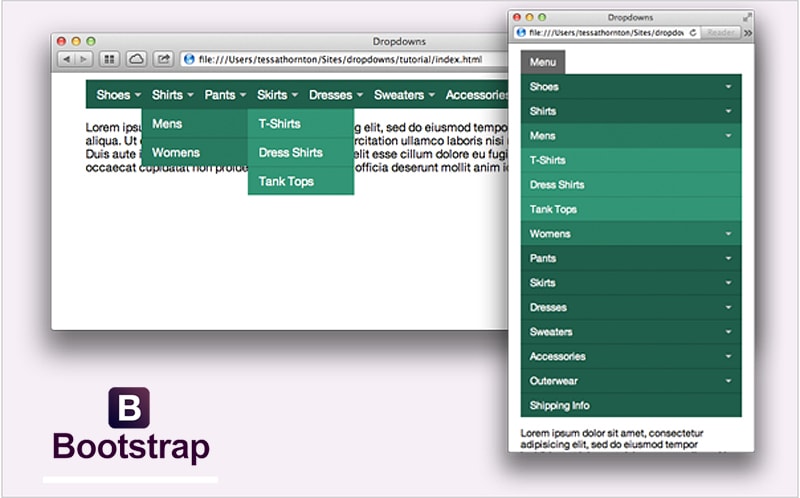
Task: Click the green zoom button of the small window
Action: point(542,17)
